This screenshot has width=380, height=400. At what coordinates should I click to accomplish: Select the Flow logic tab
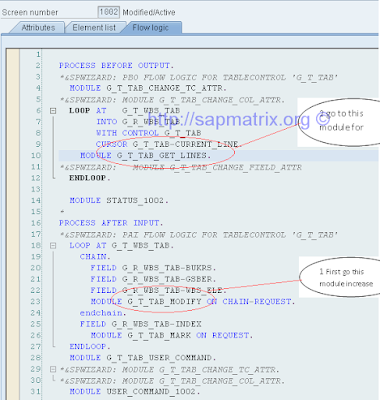tap(151, 28)
